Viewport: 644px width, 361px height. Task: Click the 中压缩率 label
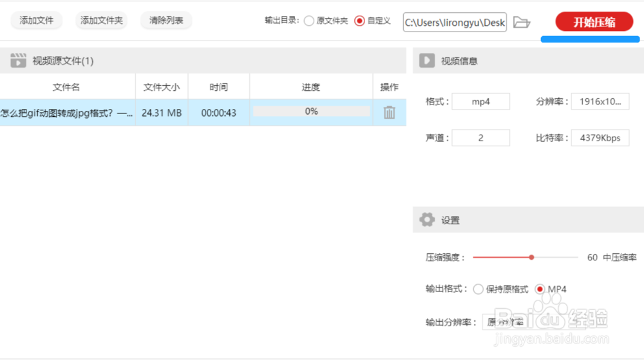click(x=620, y=257)
